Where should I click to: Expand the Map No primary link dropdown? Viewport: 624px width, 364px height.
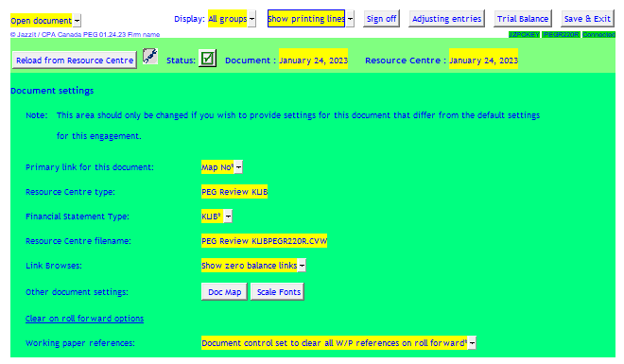point(238,167)
